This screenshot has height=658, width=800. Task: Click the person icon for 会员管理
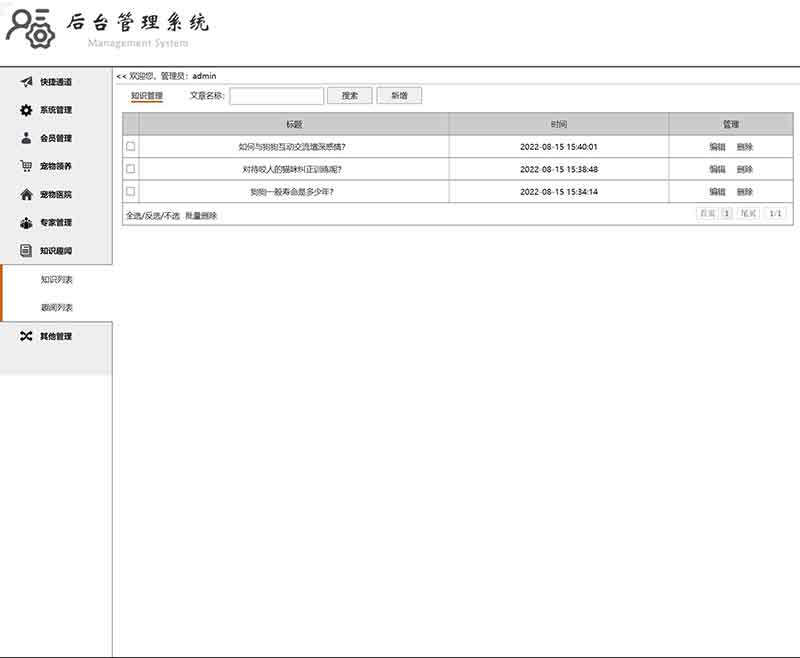point(27,138)
